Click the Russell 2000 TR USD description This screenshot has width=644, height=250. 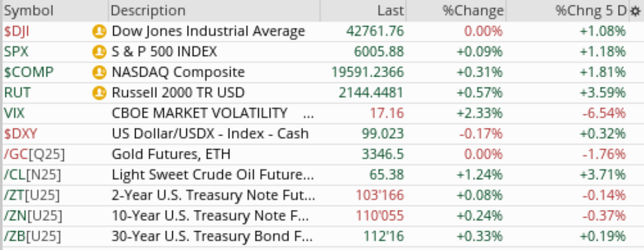[178, 93]
